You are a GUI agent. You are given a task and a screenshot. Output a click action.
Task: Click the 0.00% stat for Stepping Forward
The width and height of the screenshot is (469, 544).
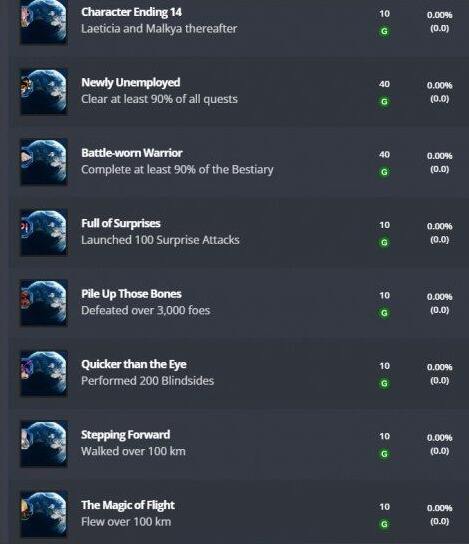[x=440, y=438]
